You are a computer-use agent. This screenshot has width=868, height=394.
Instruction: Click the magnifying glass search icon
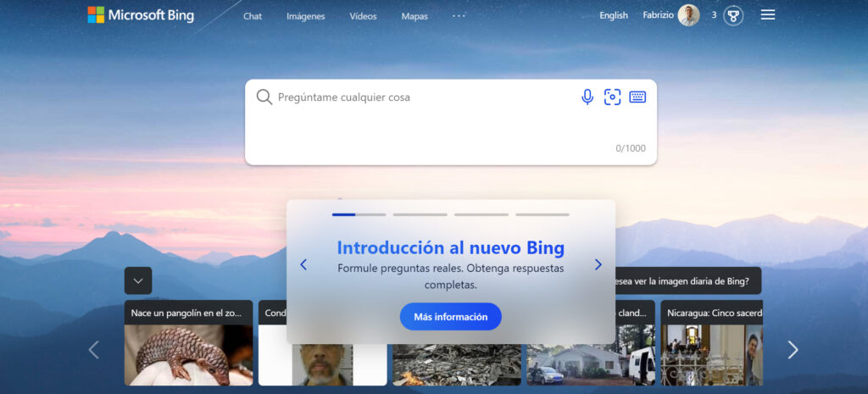pos(264,97)
